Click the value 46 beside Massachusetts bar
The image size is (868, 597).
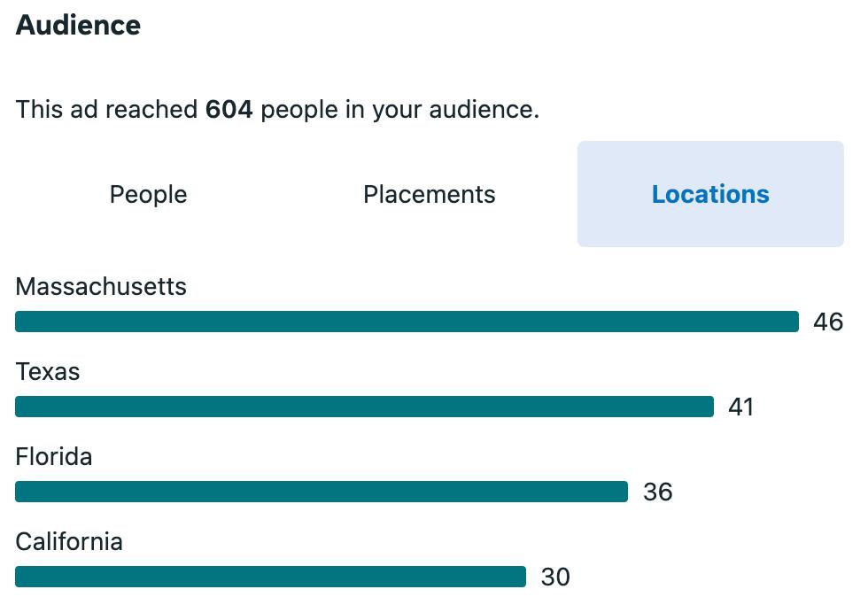[828, 322]
